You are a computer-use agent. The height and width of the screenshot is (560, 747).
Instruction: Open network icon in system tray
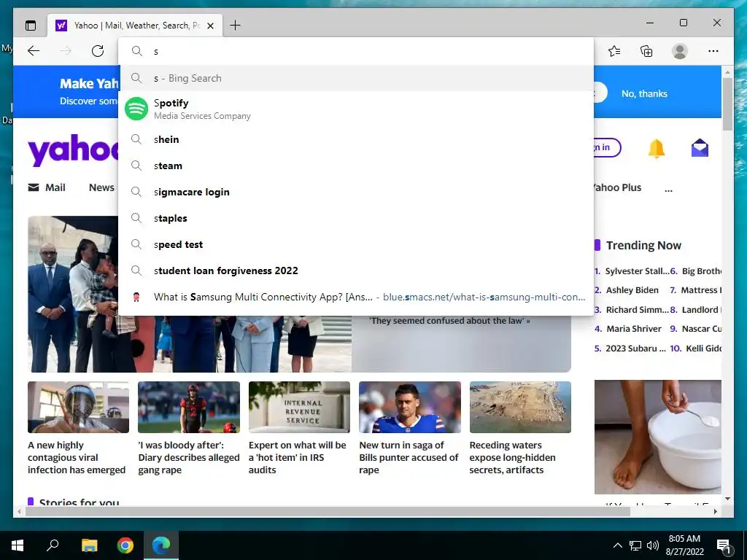point(635,545)
